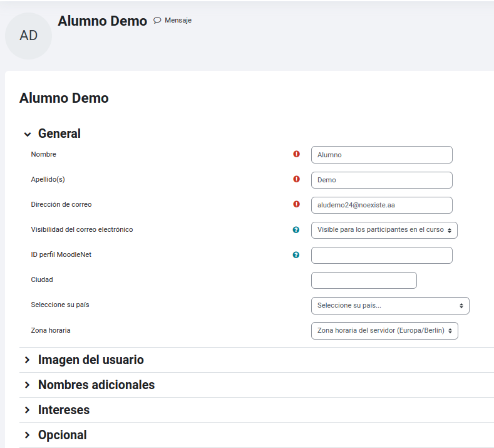Viewport: 494px width, 448px height.
Task: Click the Nombre field containing Alumno
Action: (x=381, y=155)
